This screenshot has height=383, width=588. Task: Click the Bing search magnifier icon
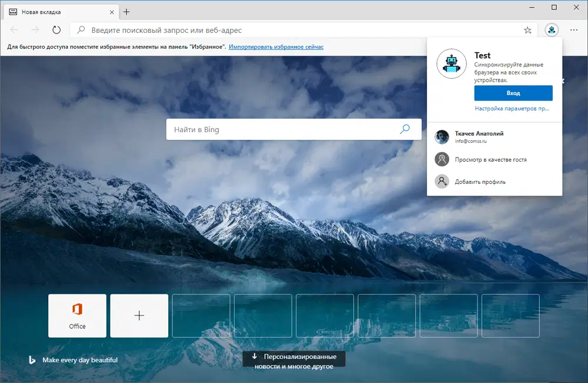[x=405, y=129]
